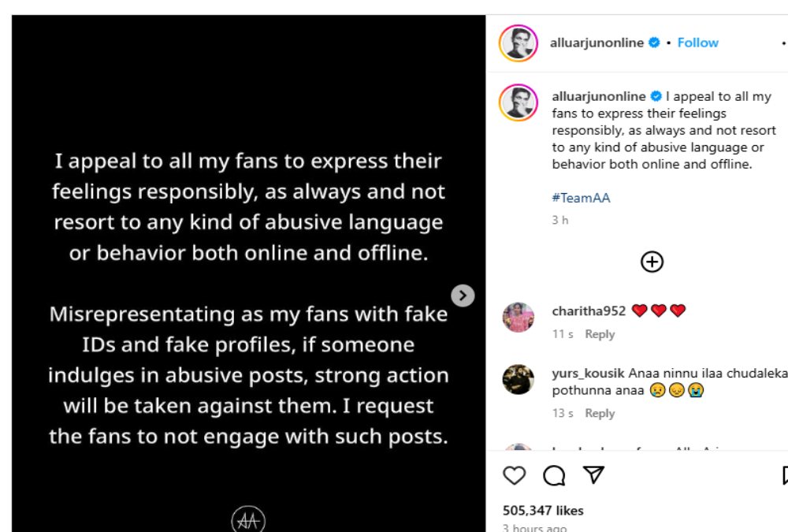Open more options menu in post header
The image size is (788, 532).
pyautogui.click(x=783, y=43)
